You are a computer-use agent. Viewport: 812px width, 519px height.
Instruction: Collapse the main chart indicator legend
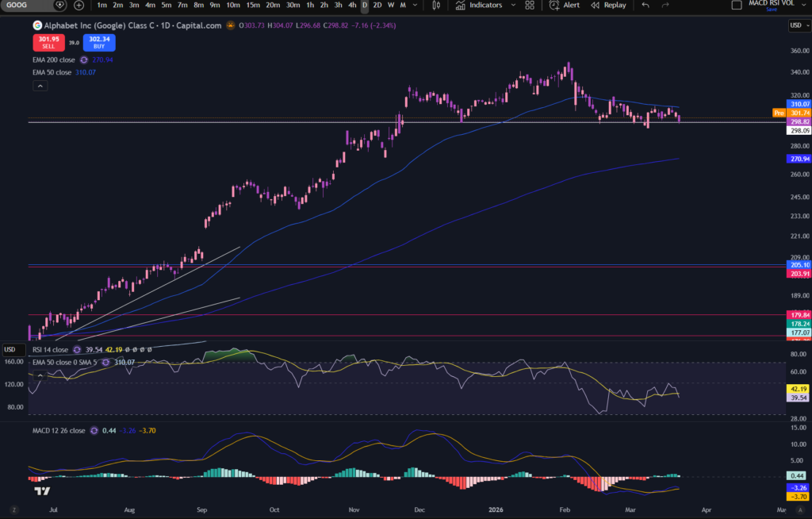pyautogui.click(x=40, y=86)
